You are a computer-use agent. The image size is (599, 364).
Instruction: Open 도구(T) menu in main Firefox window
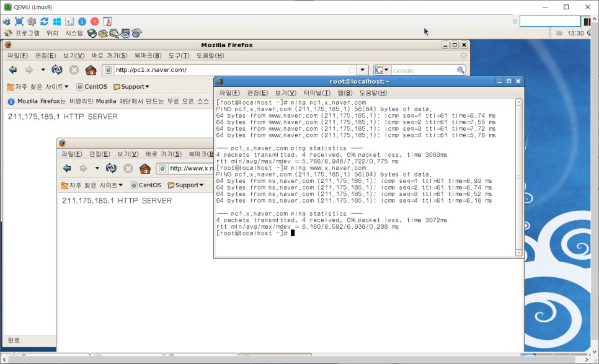pyautogui.click(x=179, y=56)
